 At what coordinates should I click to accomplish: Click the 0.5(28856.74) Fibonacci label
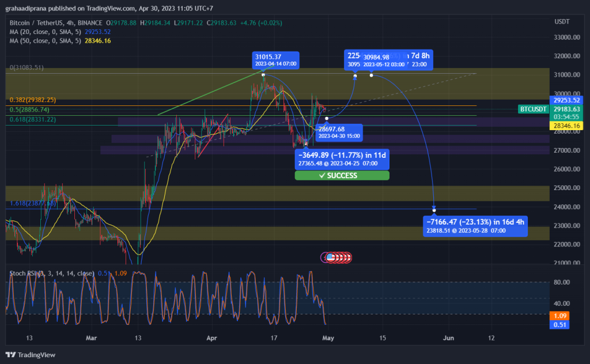pos(29,110)
